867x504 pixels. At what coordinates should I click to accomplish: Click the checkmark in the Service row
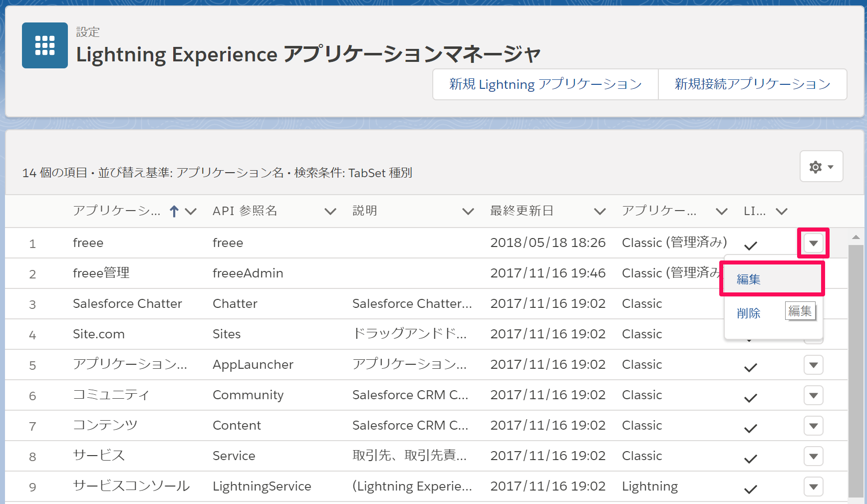point(751,459)
